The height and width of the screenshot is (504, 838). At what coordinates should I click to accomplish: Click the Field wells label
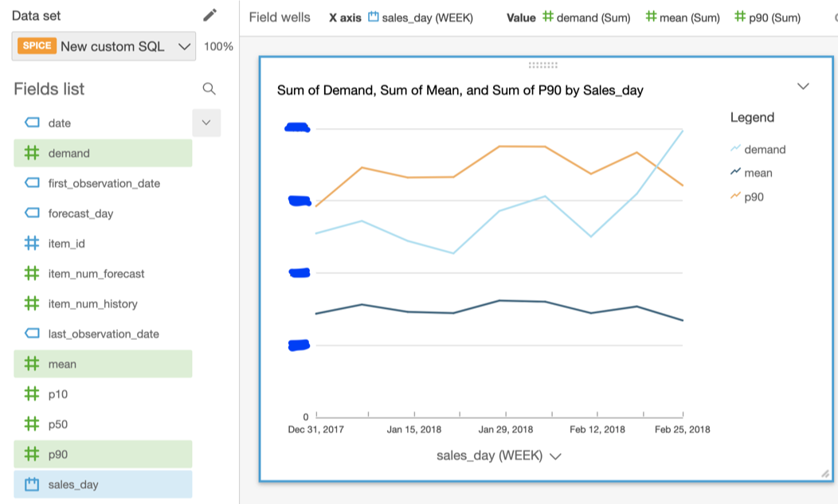(280, 18)
